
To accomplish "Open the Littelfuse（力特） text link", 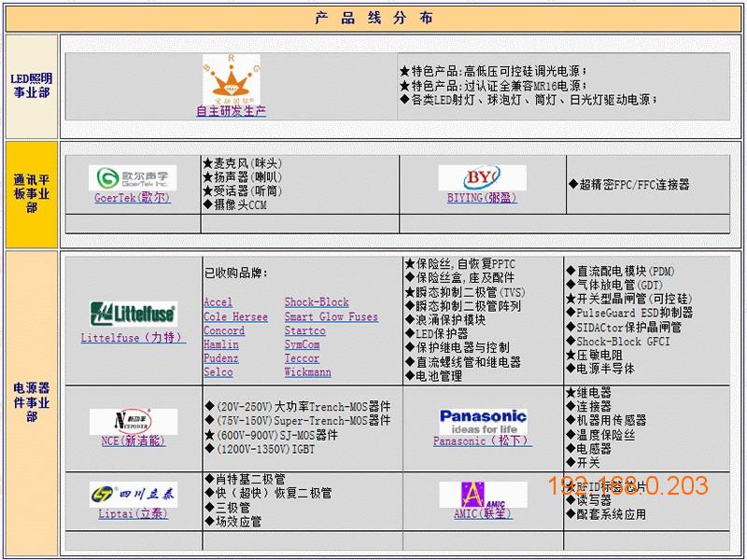I will pos(134,338).
